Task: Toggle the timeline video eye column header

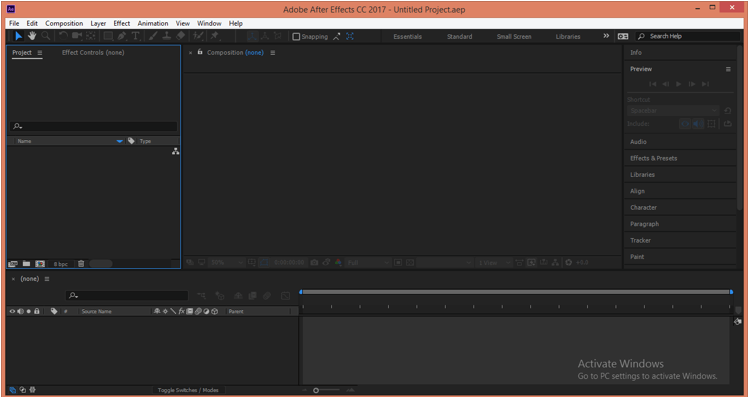Action: [x=12, y=312]
